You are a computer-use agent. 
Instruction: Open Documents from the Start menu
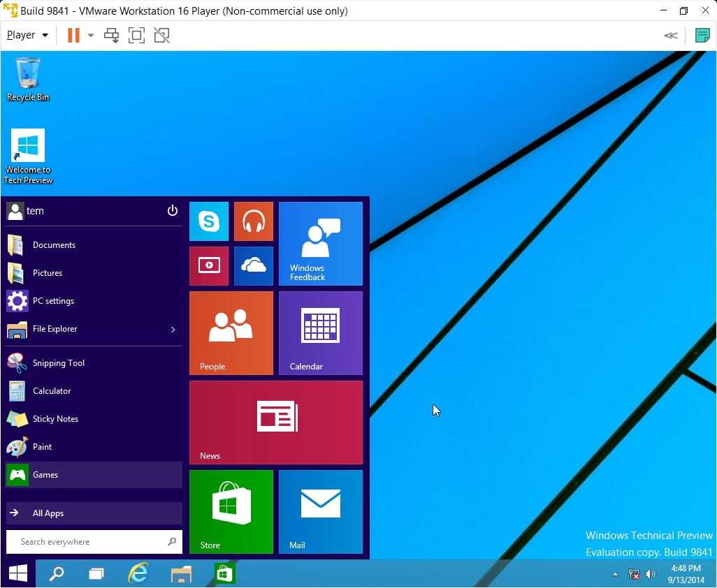[x=94, y=245]
